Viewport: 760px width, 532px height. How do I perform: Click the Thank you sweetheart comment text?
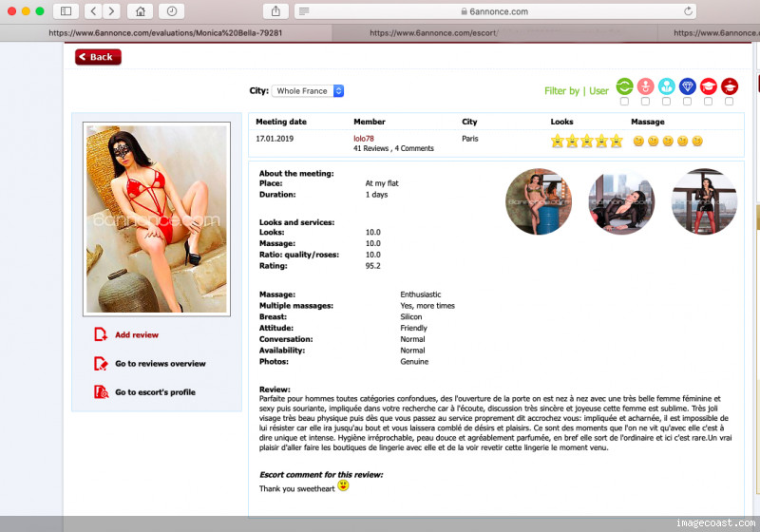click(x=296, y=488)
